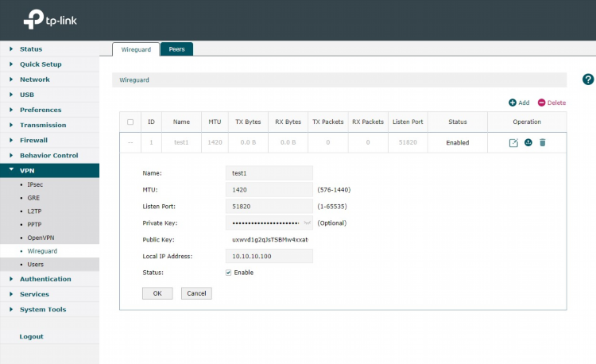
Task: Toggle the Enable status checkbox
Action: point(228,273)
